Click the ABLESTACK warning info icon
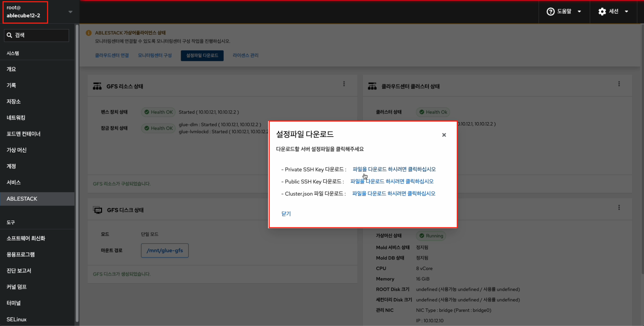 pos(89,33)
